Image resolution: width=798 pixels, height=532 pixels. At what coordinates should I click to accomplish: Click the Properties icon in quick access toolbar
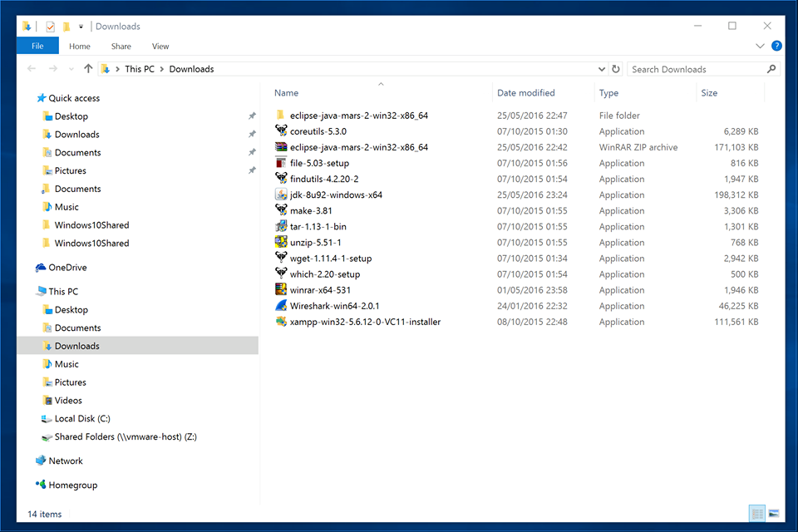[50, 27]
